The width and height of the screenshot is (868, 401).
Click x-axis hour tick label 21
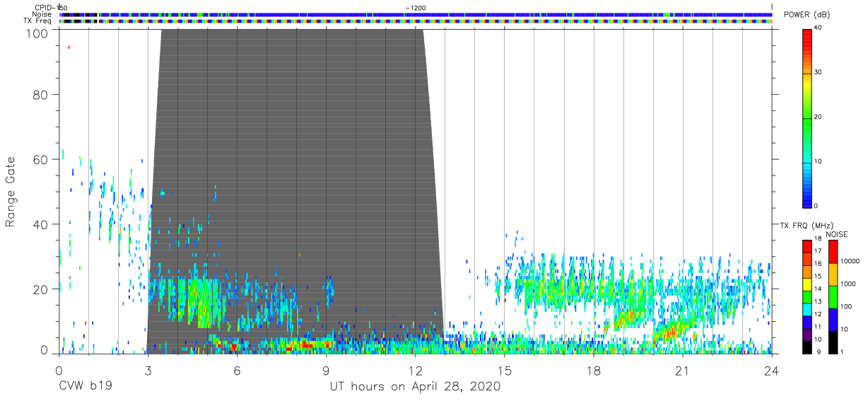(683, 370)
